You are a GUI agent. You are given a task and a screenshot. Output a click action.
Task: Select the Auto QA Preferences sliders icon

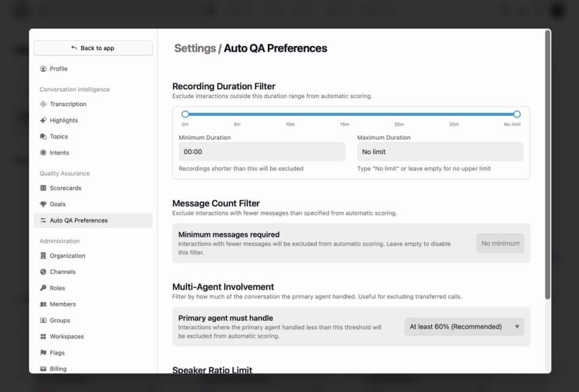point(42,220)
